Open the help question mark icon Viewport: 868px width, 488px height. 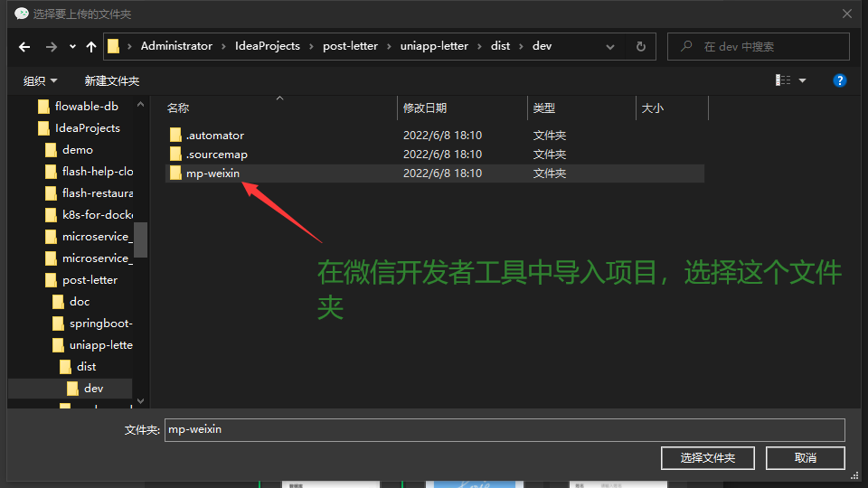[839, 80]
